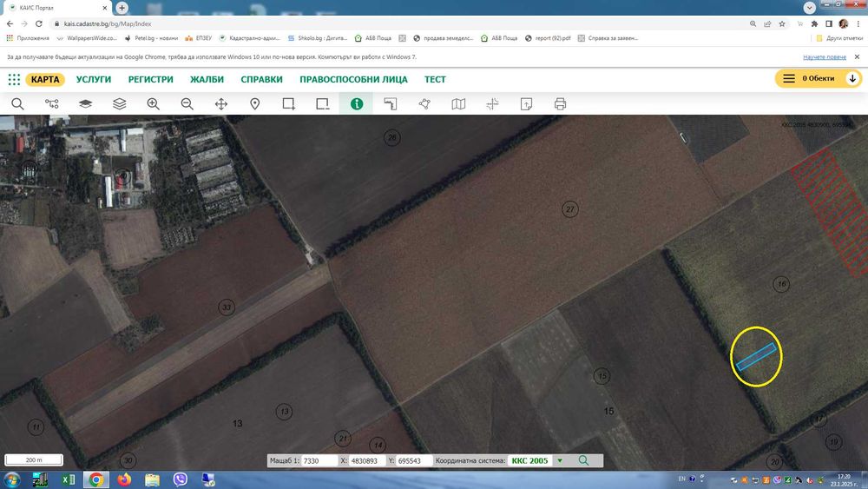Open the Shkolo.bg bookmark
The width and height of the screenshot is (868, 489).
[x=317, y=38]
